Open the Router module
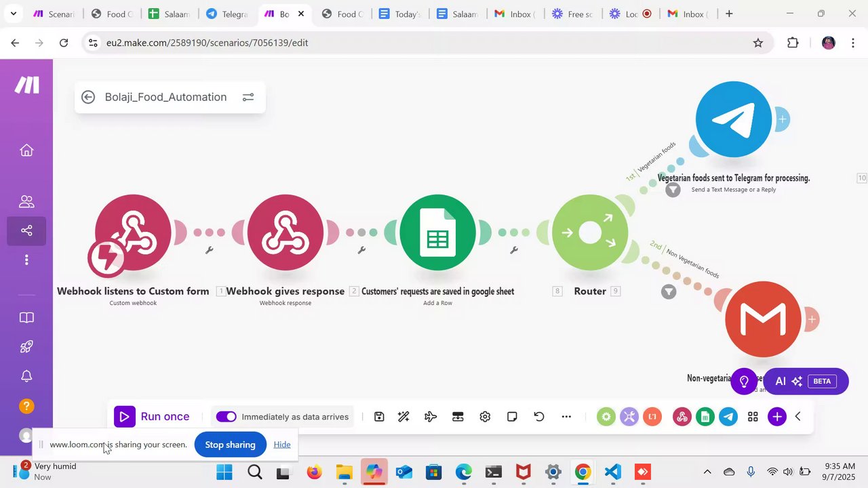 click(x=590, y=232)
